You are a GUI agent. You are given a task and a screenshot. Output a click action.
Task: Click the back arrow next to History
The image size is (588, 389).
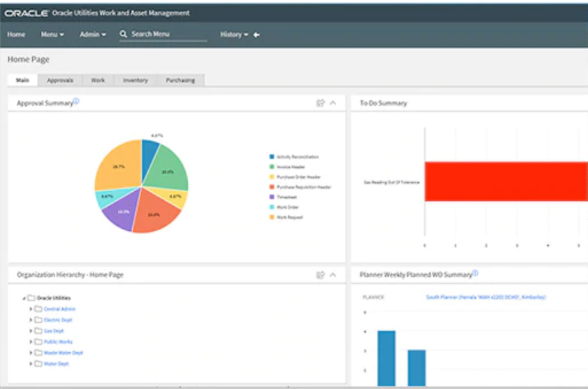pyautogui.click(x=256, y=35)
